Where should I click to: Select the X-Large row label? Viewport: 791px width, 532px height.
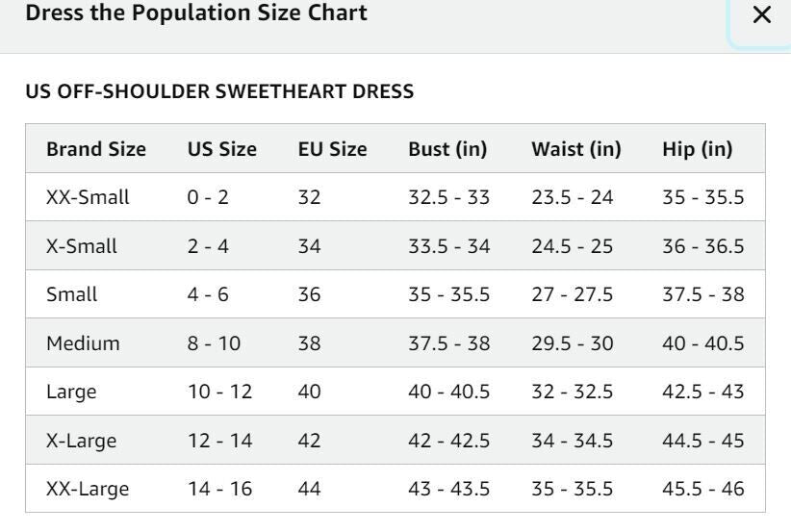click(81, 441)
